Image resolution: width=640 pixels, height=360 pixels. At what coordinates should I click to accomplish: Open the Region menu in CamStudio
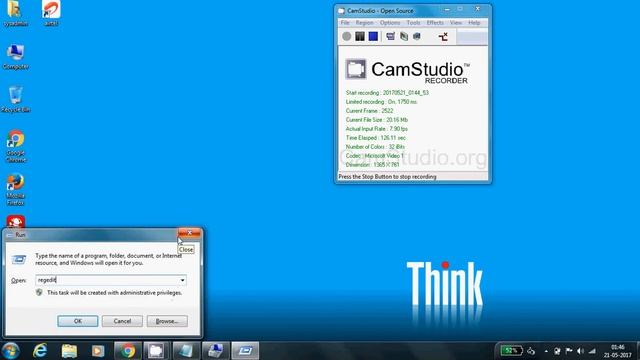point(364,23)
